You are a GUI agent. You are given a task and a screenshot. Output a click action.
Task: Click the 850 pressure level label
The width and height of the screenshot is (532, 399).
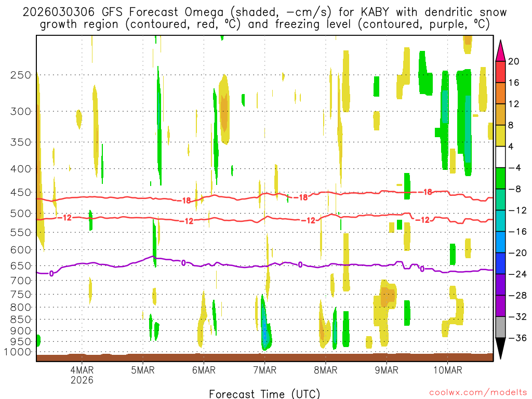coord(21,320)
